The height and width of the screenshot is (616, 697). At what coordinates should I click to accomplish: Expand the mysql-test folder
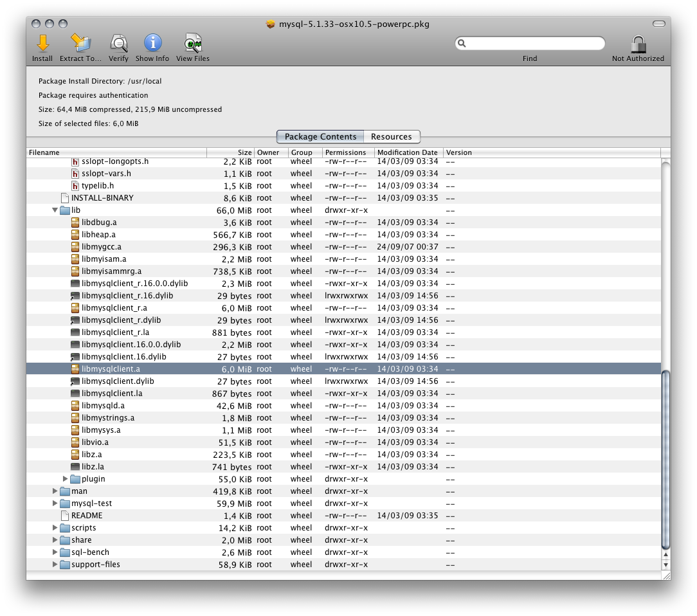tap(55, 503)
